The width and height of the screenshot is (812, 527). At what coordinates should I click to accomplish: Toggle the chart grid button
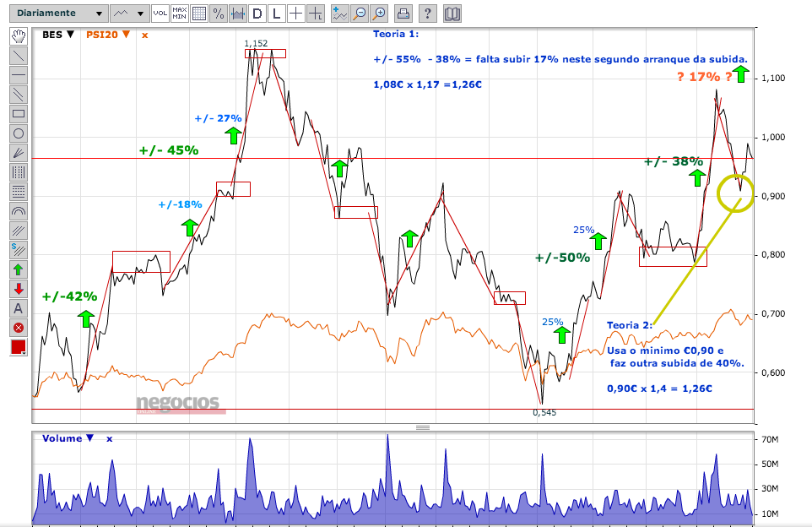tap(199, 14)
